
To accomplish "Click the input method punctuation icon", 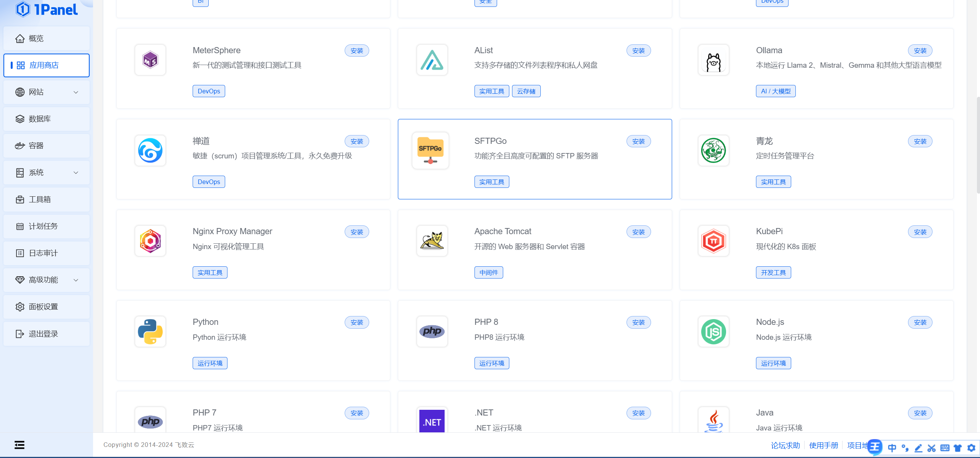I will (x=905, y=448).
